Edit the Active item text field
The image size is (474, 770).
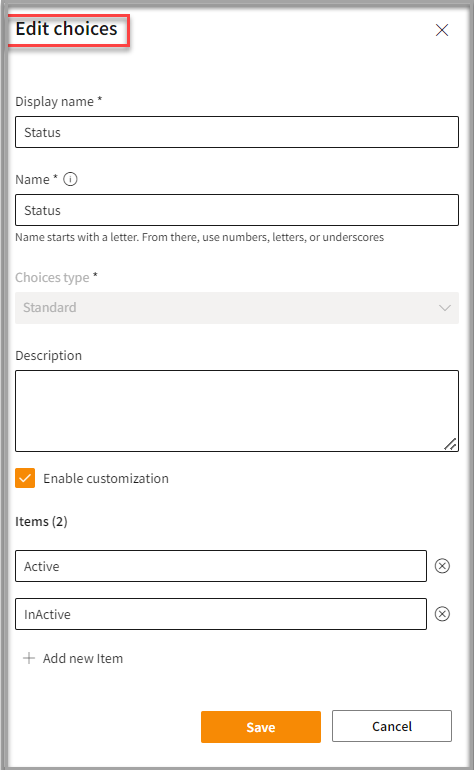coord(221,566)
